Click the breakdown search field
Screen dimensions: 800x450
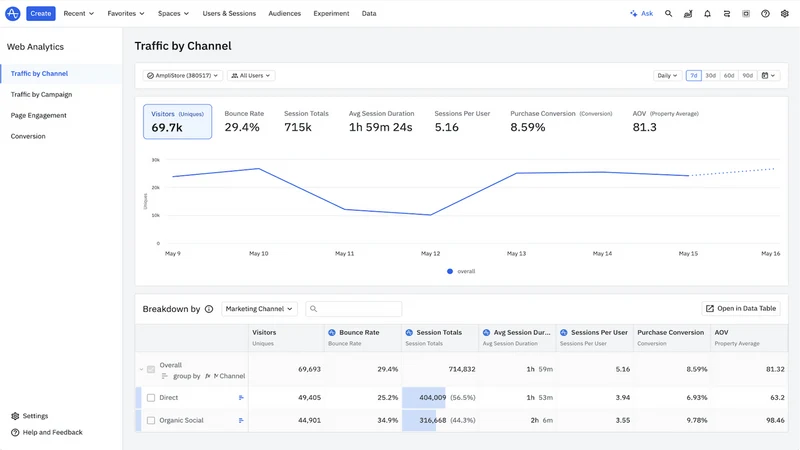pyautogui.click(x=354, y=309)
